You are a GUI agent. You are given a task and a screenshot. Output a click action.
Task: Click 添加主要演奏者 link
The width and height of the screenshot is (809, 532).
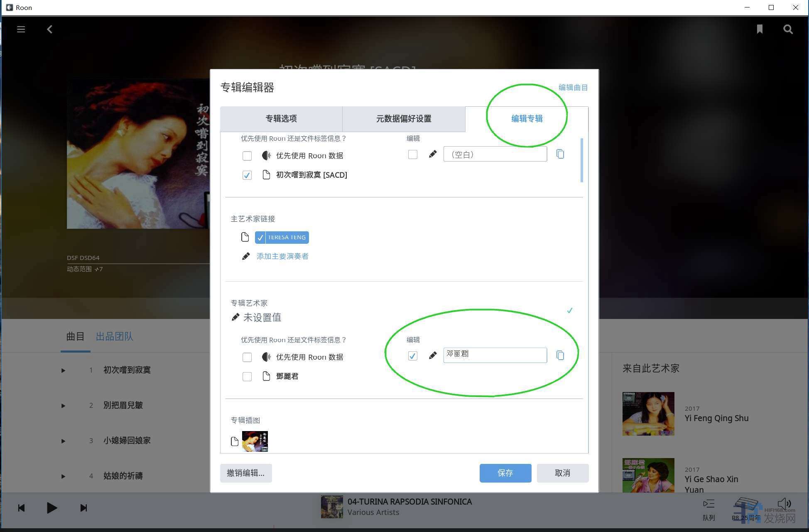[282, 256]
